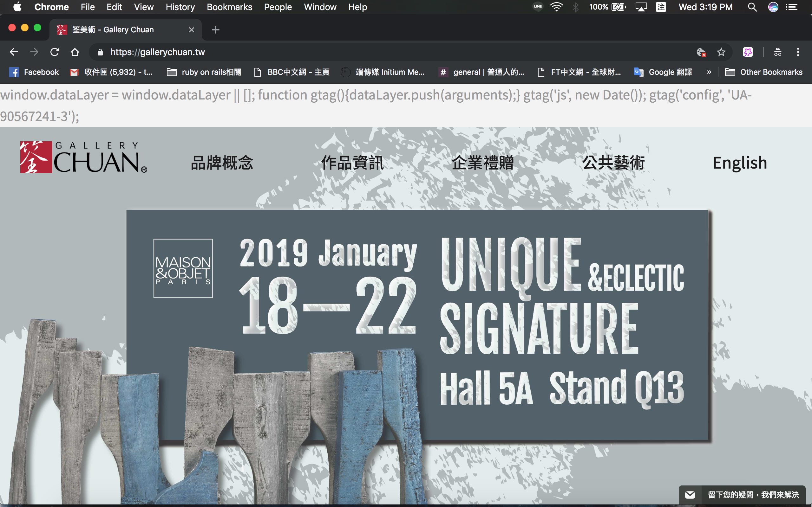The height and width of the screenshot is (507, 812).
Task: Expand the hidden bookmarks chevron
Action: [x=709, y=72]
